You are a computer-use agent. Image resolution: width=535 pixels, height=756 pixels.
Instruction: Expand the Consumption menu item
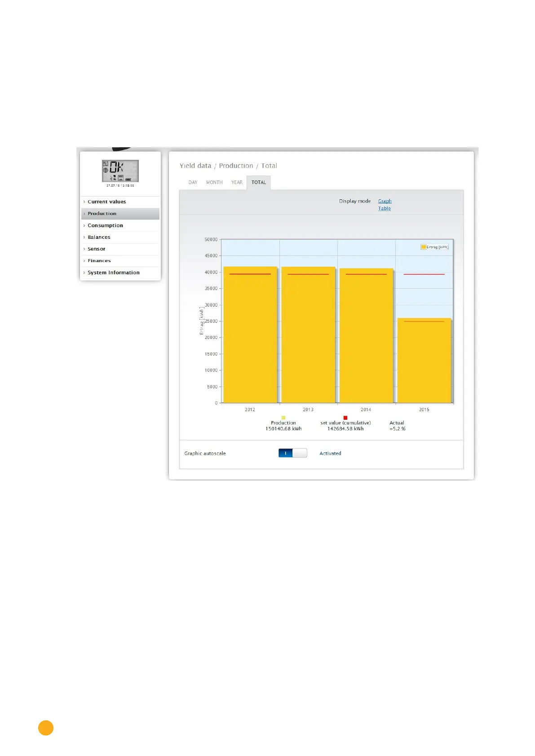pyautogui.click(x=105, y=225)
